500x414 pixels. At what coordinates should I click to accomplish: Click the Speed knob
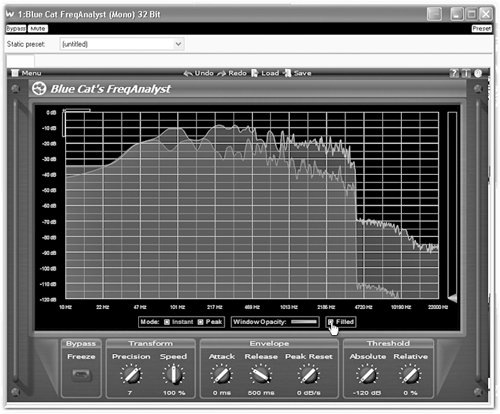(x=174, y=375)
